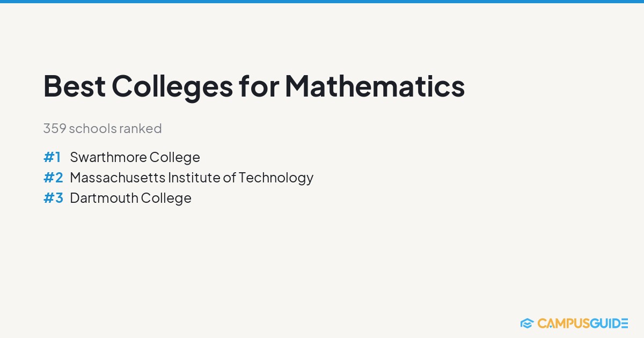
Task: Click the CAMPUS part of the logo
Action: pyautogui.click(x=562, y=323)
